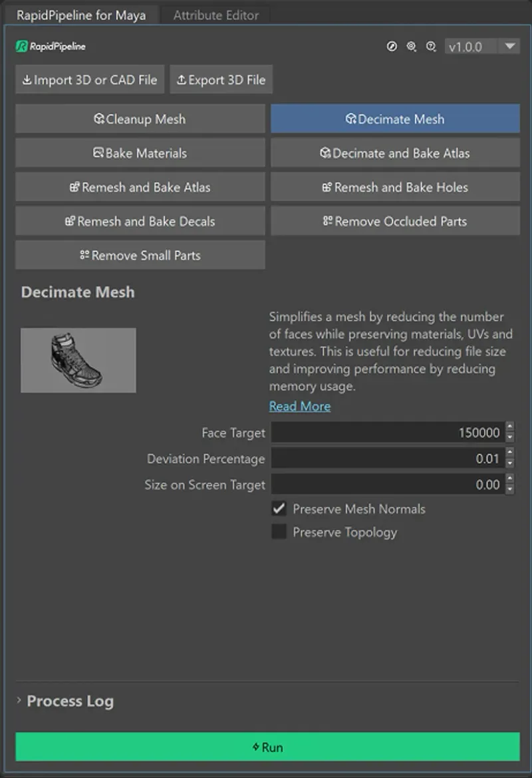Switch to the Attribute Editor tab
The height and width of the screenshot is (778, 532).
point(215,15)
